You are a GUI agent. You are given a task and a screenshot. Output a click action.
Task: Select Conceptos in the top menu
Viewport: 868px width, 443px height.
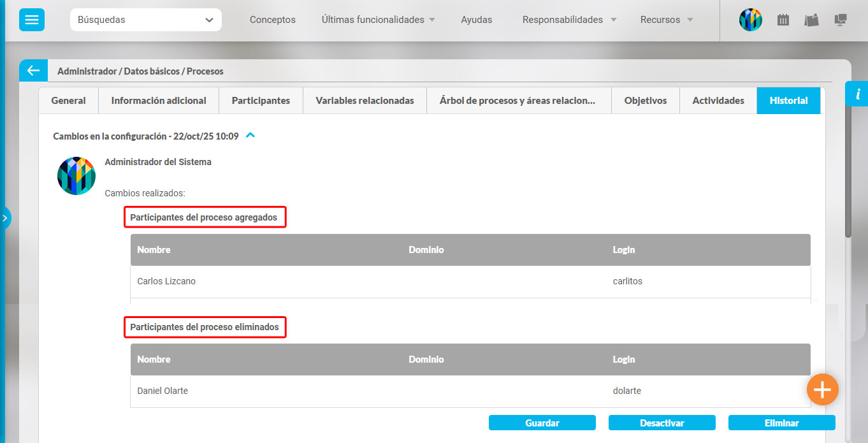pyautogui.click(x=272, y=20)
